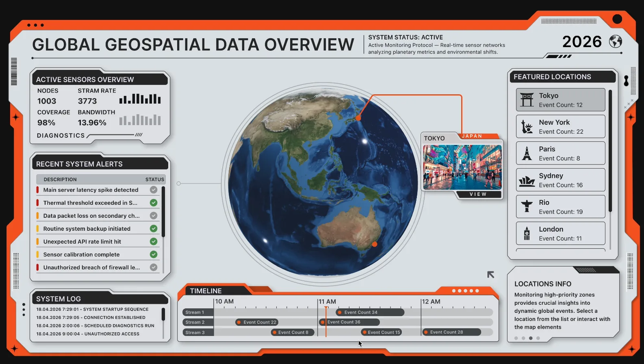
Task: Click the Sydney Opera House icon
Action: click(527, 181)
